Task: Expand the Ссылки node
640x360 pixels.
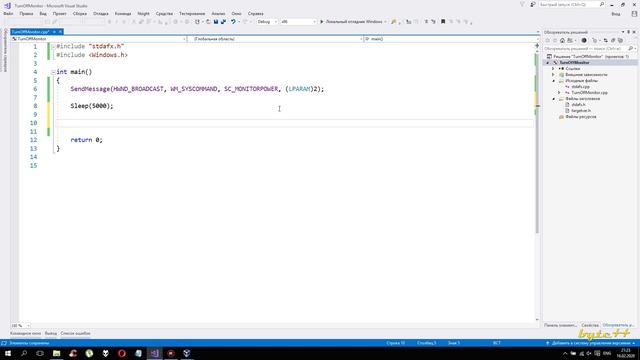Action: [553, 69]
